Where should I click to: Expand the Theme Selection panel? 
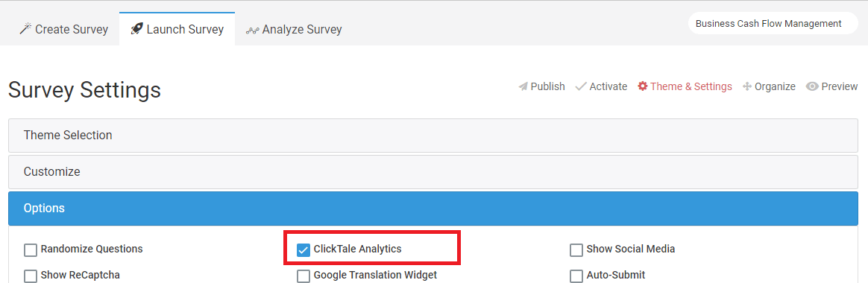433,136
